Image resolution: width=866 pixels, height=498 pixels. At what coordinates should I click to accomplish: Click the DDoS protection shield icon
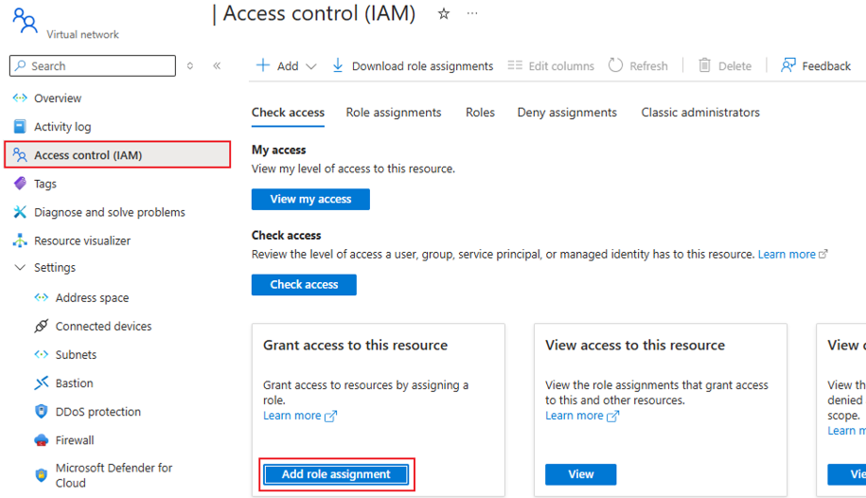pos(41,411)
